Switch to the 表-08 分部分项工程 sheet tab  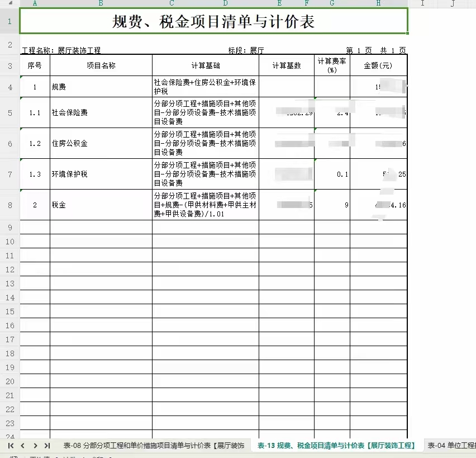[154, 446]
